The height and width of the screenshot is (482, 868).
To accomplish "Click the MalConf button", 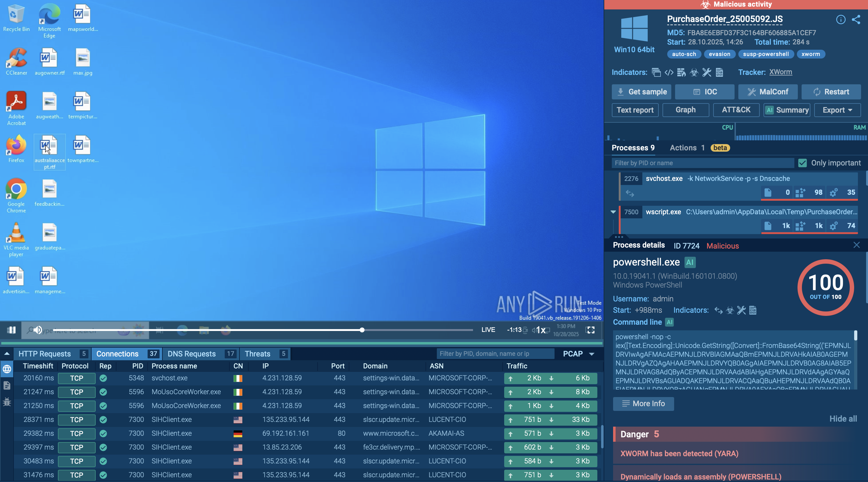I will point(768,92).
